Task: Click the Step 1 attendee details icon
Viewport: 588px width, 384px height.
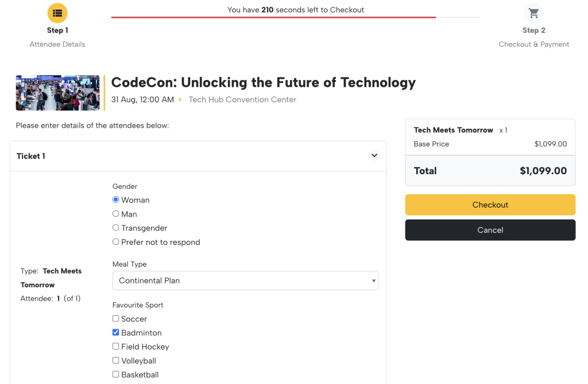Action: 57,13
